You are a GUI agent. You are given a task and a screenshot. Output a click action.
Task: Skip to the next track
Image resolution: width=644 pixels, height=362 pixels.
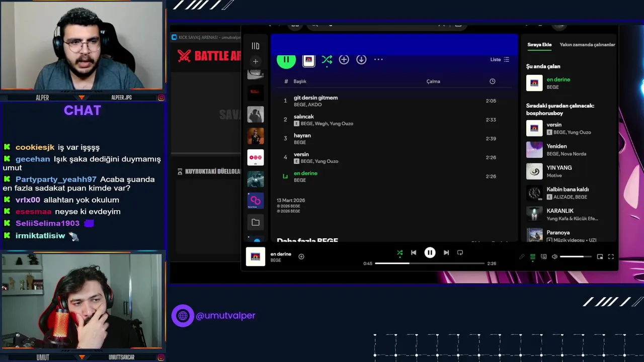point(446,253)
